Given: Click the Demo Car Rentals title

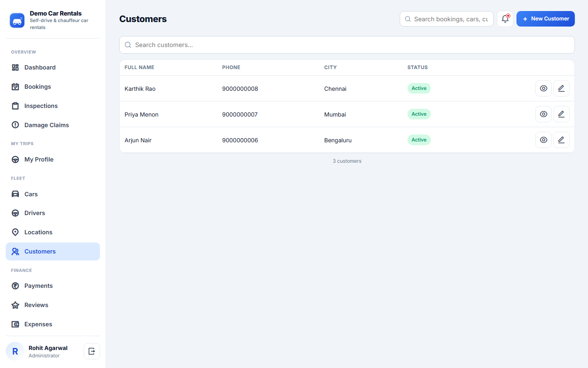Looking at the screenshot, I should point(56,13).
